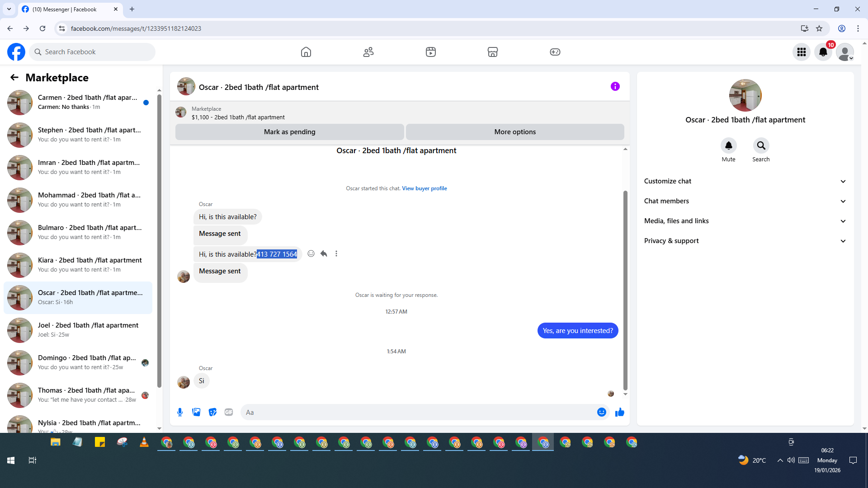Click the Mark as pending button
The image size is (868, 488).
coord(289,132)
